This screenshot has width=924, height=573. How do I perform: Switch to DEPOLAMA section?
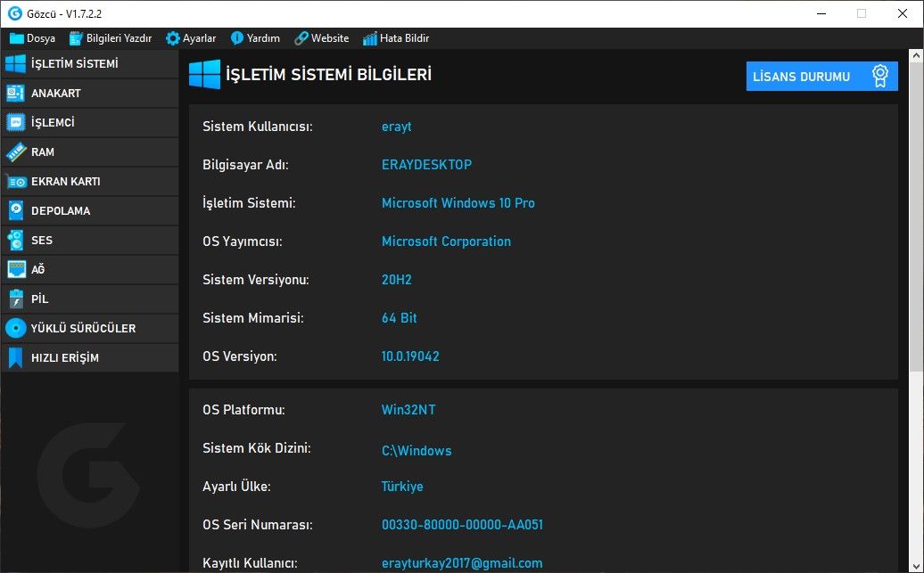click(89, 211)
